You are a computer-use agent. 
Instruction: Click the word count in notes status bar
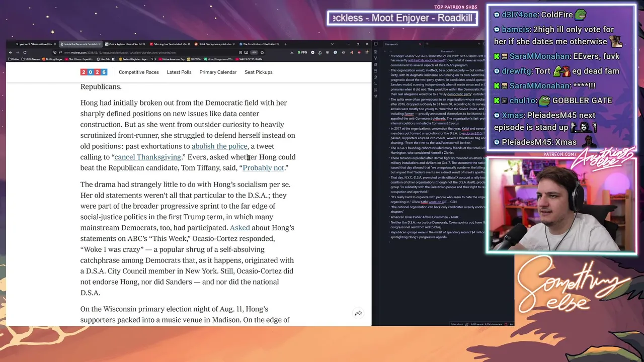coord(477,324)
